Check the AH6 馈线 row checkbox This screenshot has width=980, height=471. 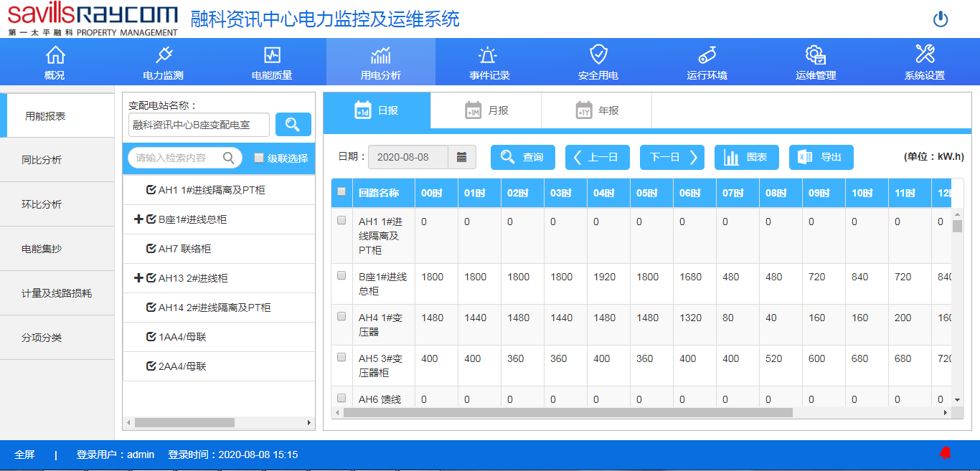[x=341, y=398]
